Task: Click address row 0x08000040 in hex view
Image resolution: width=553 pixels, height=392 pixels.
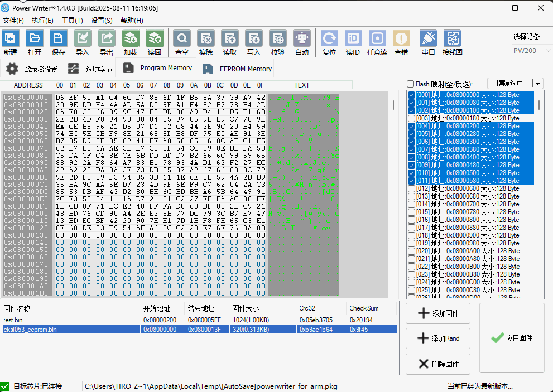Action: tap(26, 127)
